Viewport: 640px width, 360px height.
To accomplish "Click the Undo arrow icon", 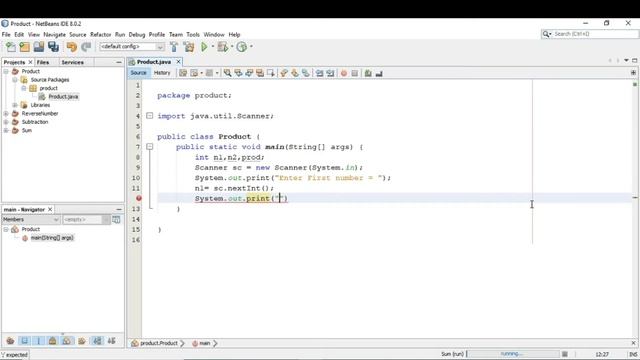I will (x=72, y=47).
